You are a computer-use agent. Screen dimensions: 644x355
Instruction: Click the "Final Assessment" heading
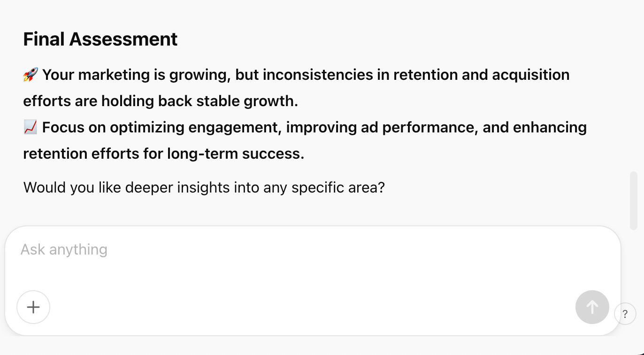(x=100, y=39)
